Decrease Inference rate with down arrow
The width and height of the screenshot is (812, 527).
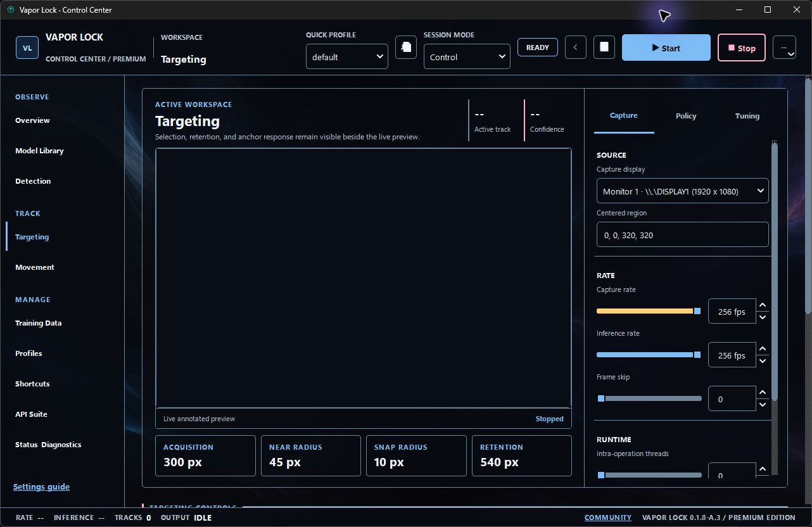tap(763, 361)
